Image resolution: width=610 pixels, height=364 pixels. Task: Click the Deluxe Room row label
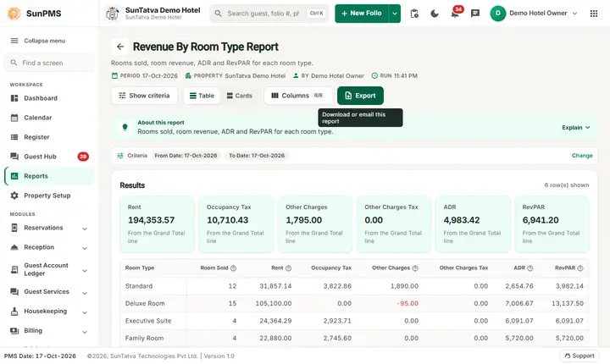click(145, 303)
